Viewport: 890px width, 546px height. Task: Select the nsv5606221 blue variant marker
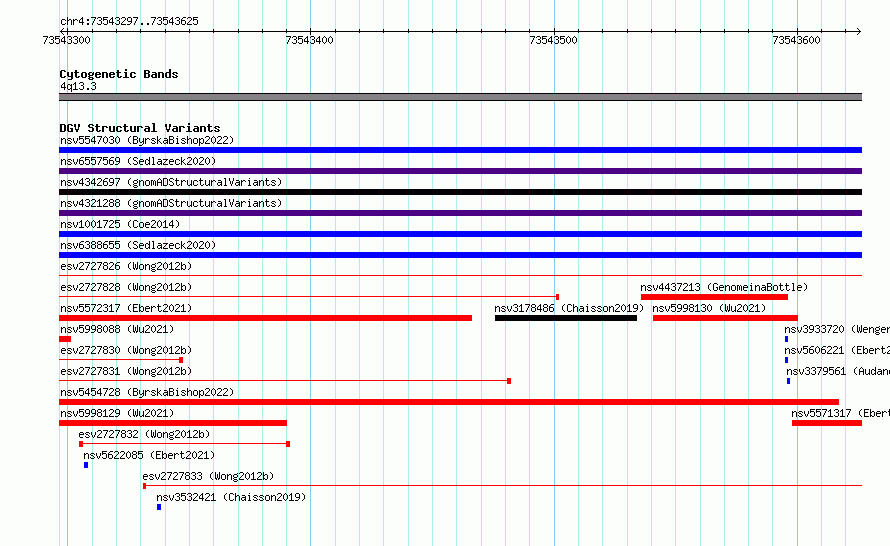786,360
